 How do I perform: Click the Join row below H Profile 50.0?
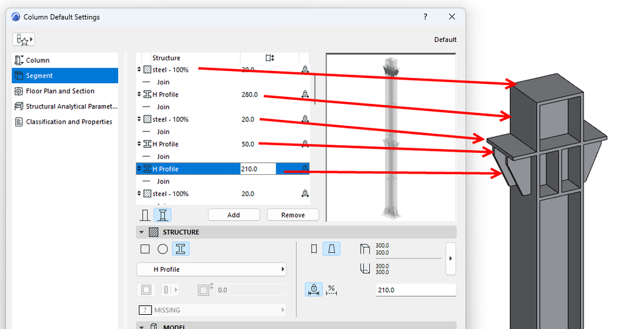(x=223, y=157)
